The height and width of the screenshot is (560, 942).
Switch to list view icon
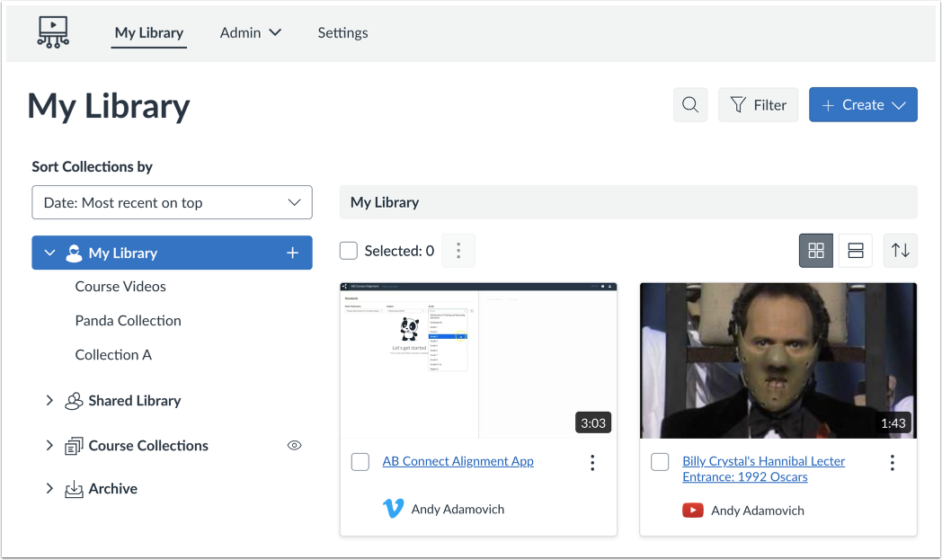click(x=855, y=250)
